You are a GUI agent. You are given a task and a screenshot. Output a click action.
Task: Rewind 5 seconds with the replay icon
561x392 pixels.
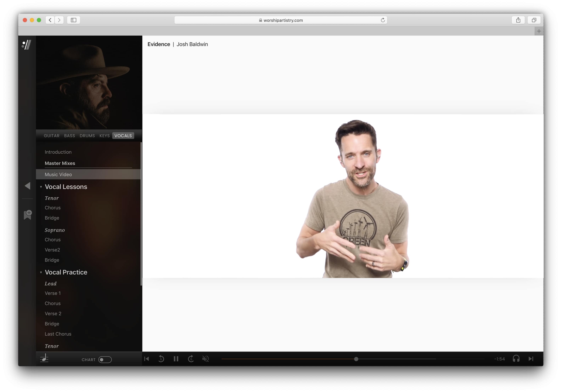[x=161, y=359]
